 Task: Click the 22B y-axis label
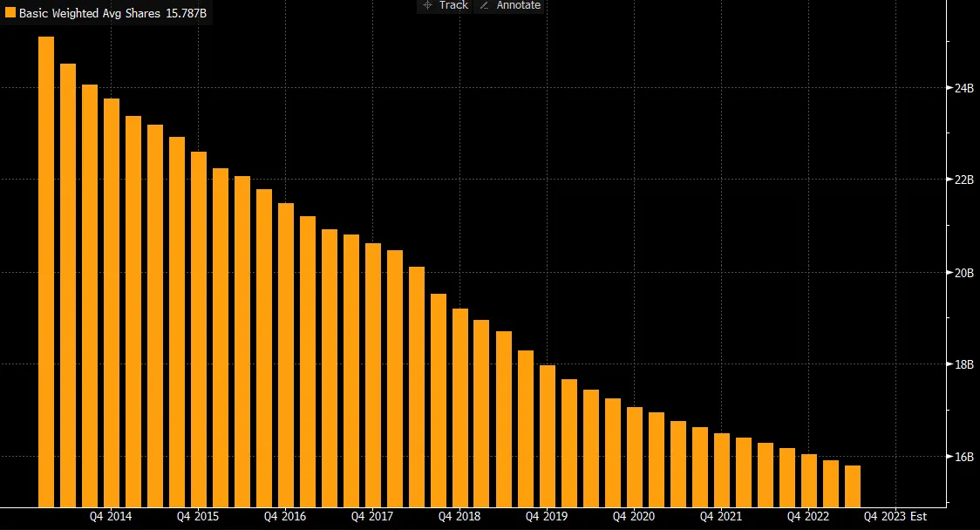[x=963, y=180]
